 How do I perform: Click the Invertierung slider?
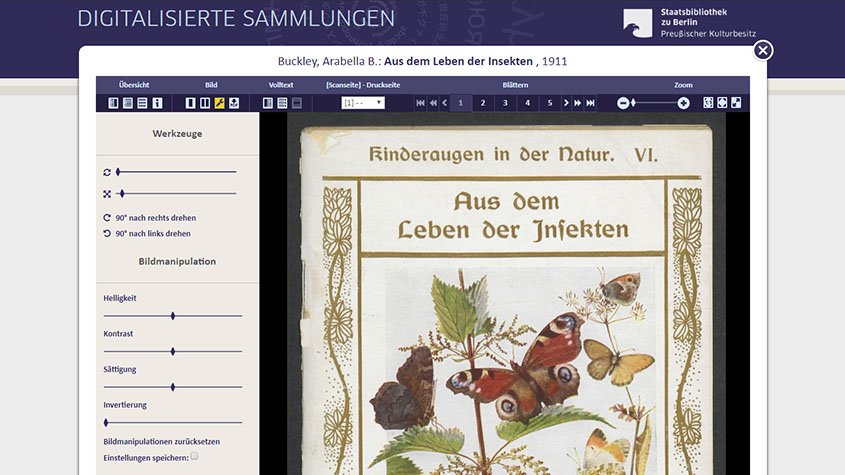click(172, 423)
